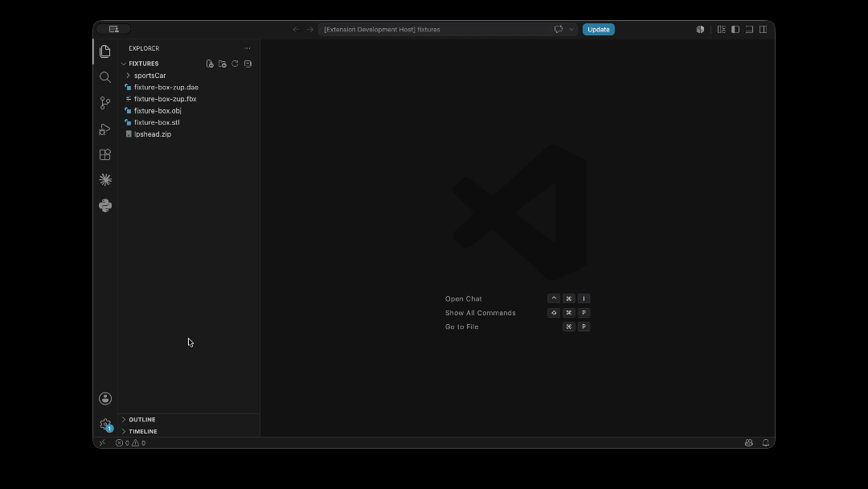Open the Source Control view
The image size is (868, 489).
[105, 103]
